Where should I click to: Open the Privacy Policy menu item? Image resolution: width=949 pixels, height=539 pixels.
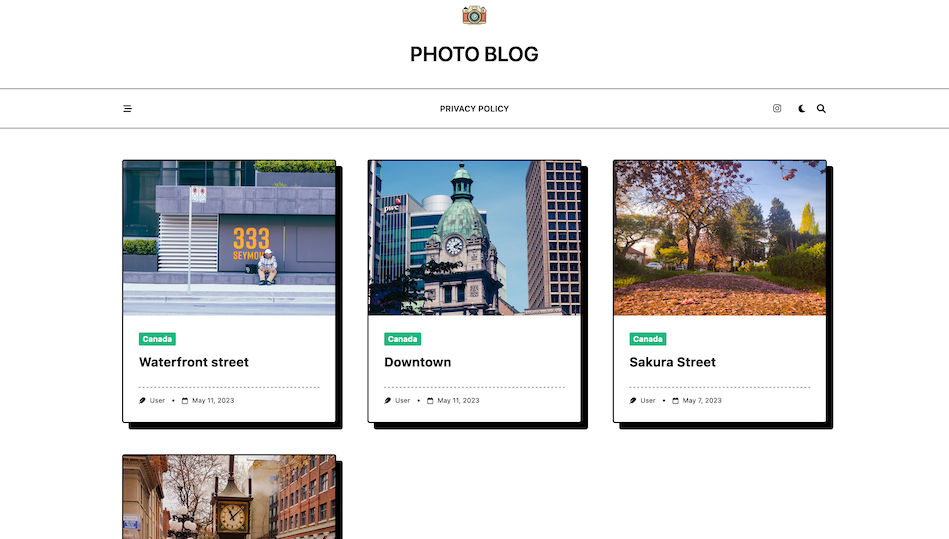(474, 109)
